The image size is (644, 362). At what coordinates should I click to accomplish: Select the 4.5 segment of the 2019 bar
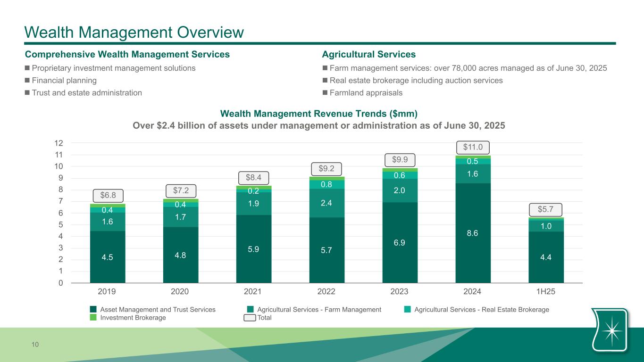click(x=108, y=257)
